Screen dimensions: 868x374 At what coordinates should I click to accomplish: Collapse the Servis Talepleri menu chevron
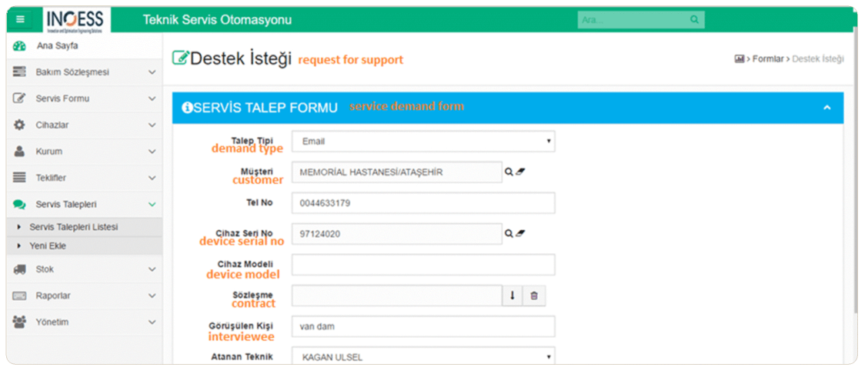tap(152, 205)
